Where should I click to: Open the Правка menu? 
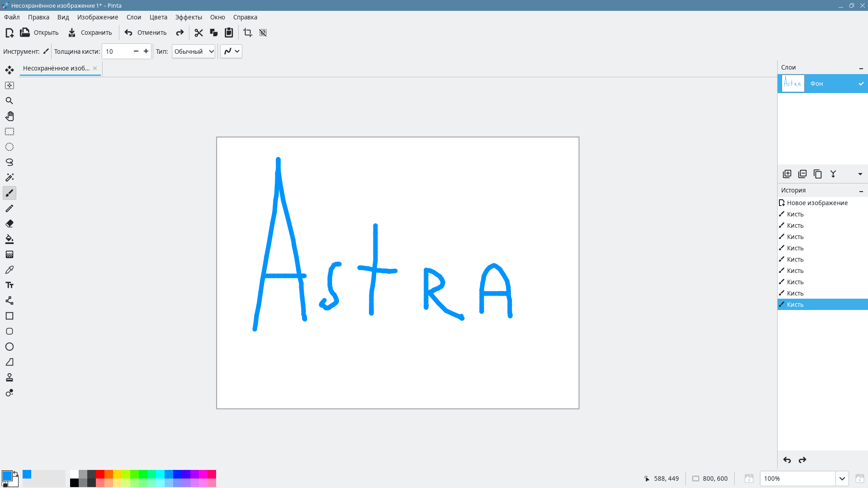(x=38, y=17)
